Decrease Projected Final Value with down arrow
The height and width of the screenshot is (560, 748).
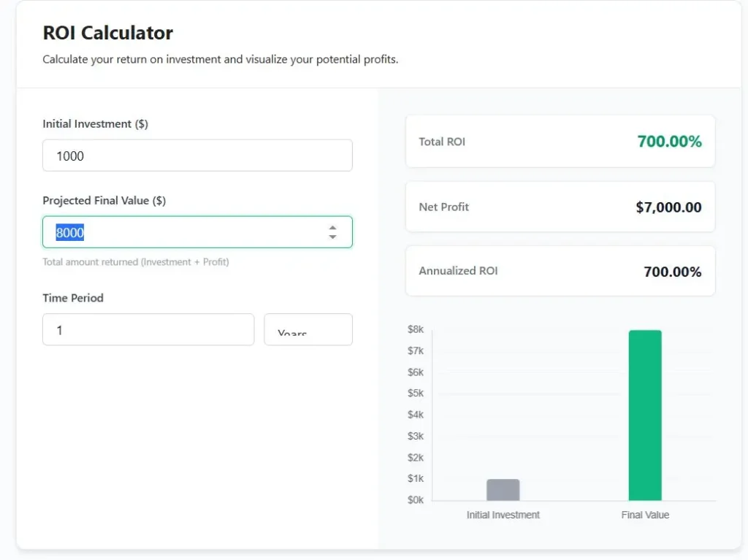(x=332, y=237)
